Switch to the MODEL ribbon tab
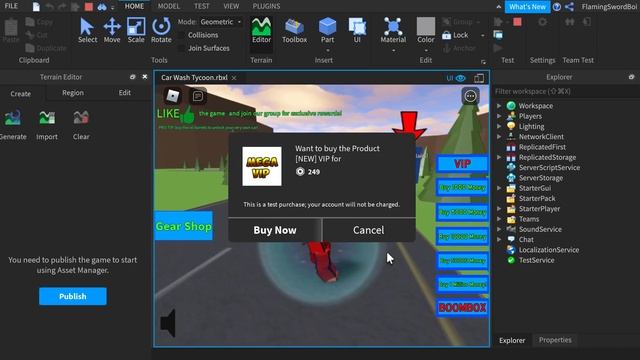The height and width of the screenshot is (360, 640). click(x=169, y=6)
